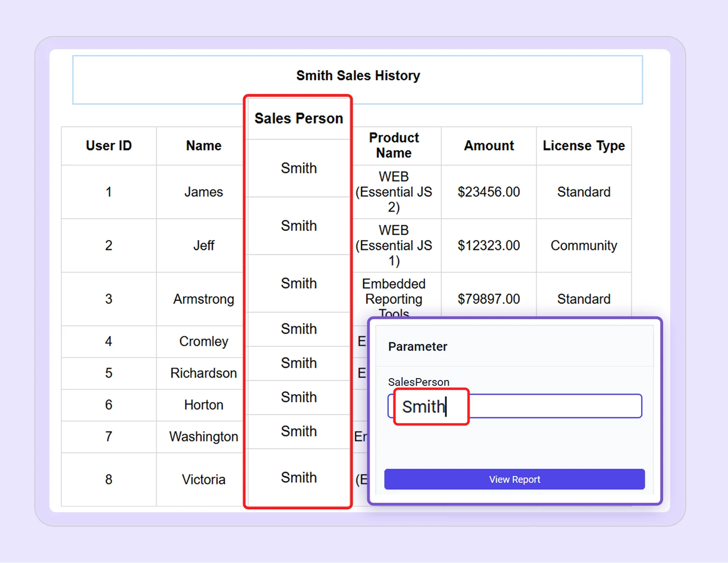Click the Name column header

[x=203, y=146]
